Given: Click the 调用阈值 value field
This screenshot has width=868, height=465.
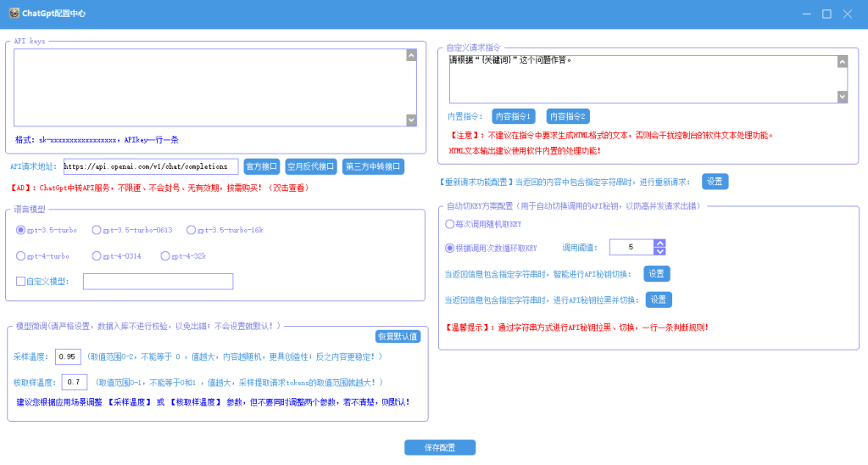Looking at the screenshot, I should [x=632, y=247].
